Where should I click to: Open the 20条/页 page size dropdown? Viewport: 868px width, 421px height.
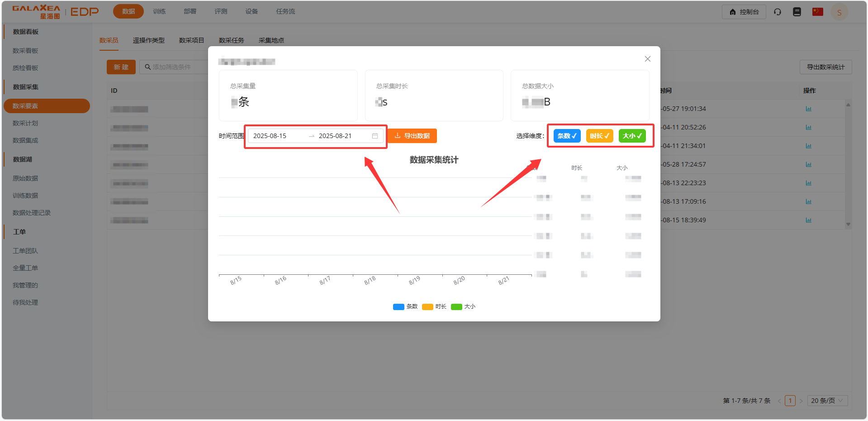pyautogui.click(x=827, y=400)
